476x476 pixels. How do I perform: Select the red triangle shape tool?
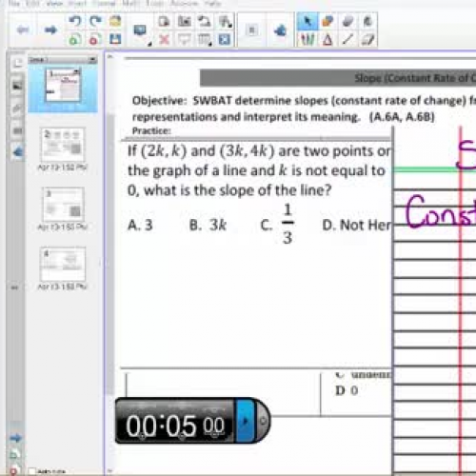[327, 40]
